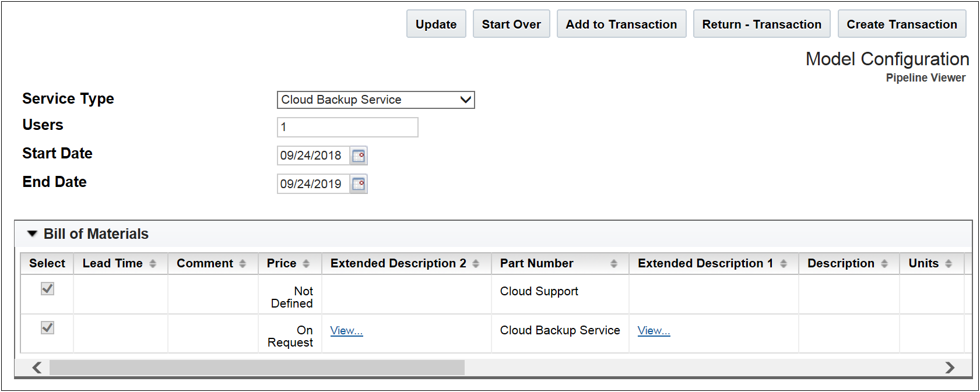Sort by the Price column
This screenshot has width=980, height=392.
[306, 264]
